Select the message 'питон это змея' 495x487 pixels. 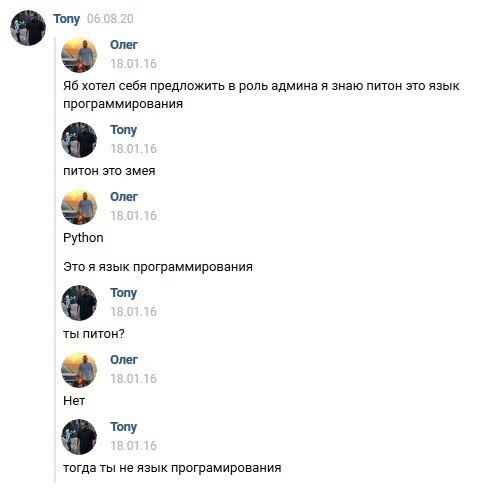click(109, 171)
